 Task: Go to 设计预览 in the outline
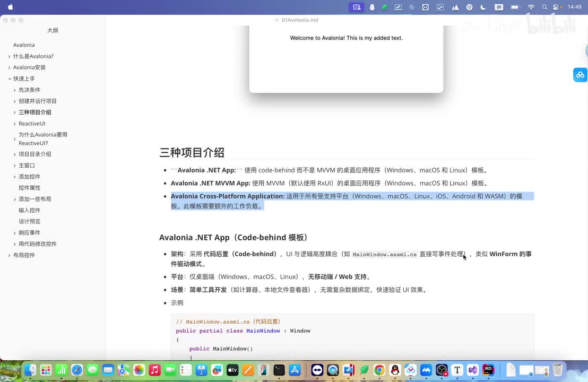click(30, 221)
